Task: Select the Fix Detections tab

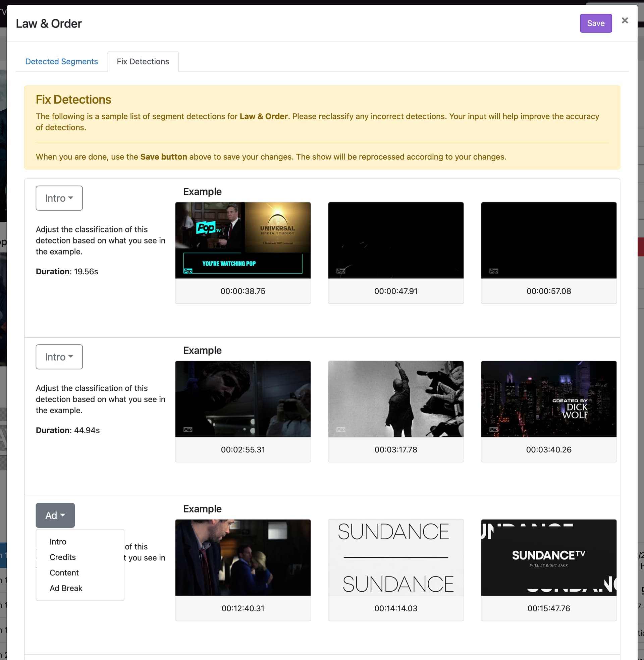Action: [x=143, y=61]
